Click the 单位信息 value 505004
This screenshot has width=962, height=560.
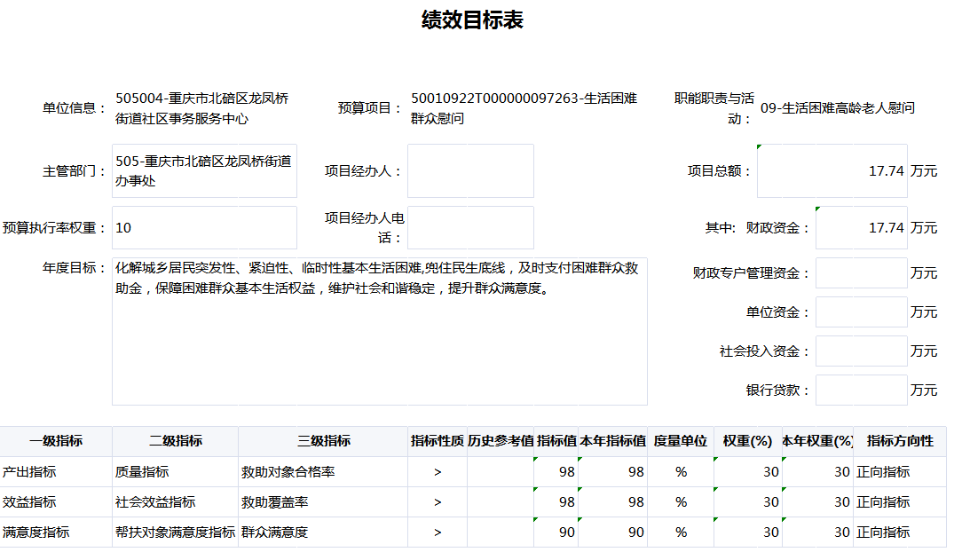coord(201,108)
